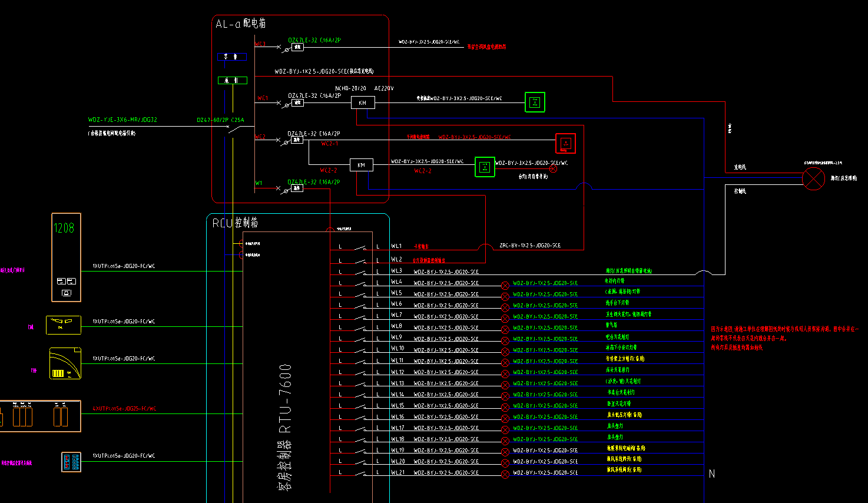Select the lamp symbol on the WL8 row

(505, 330)
